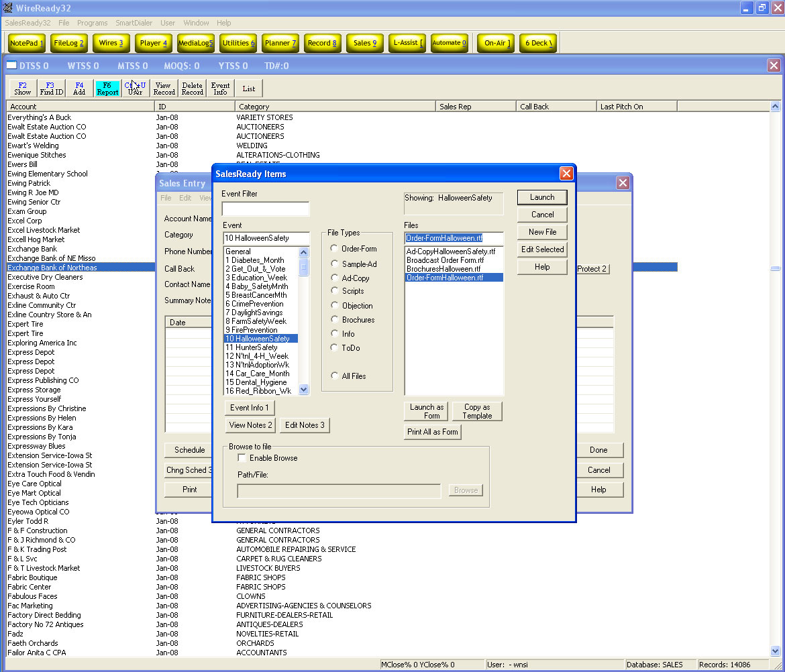Click the Print All as Form button

point(433,432)
